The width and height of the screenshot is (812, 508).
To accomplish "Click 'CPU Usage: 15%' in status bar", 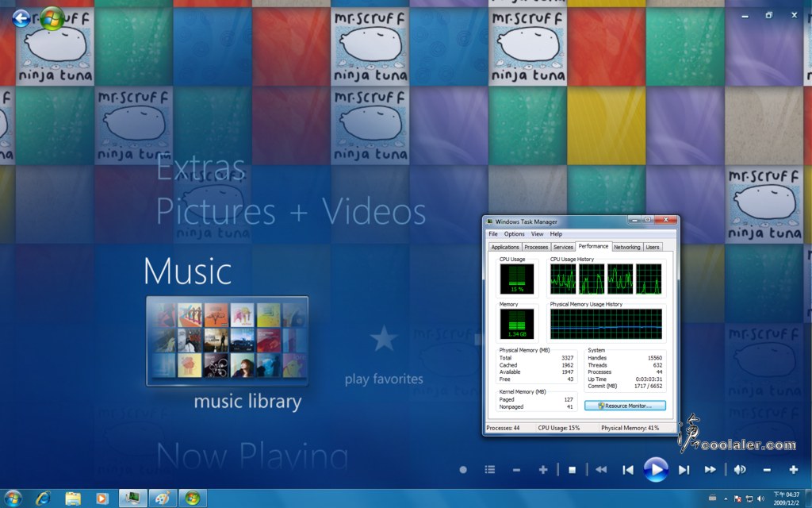I will [559, 428].
